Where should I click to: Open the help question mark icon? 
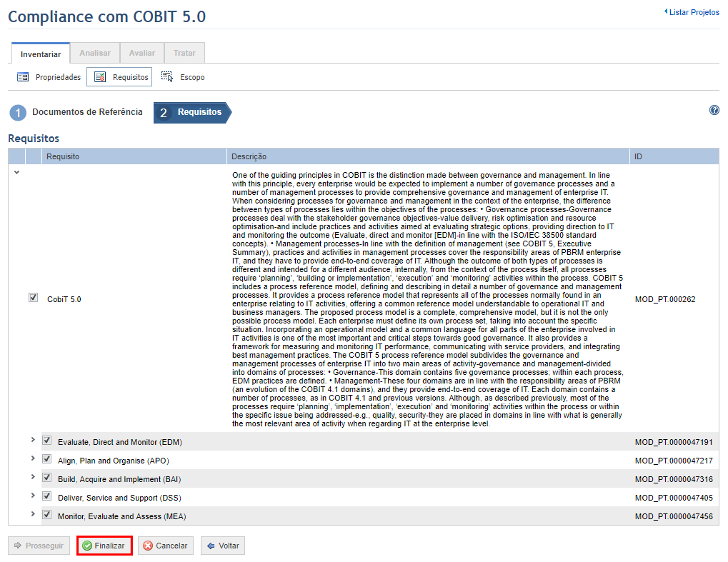[x=714, y=110]
